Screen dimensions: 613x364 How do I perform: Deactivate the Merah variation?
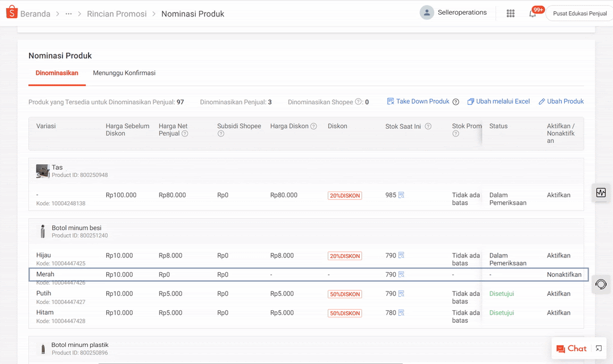click(x=564, y=274)
